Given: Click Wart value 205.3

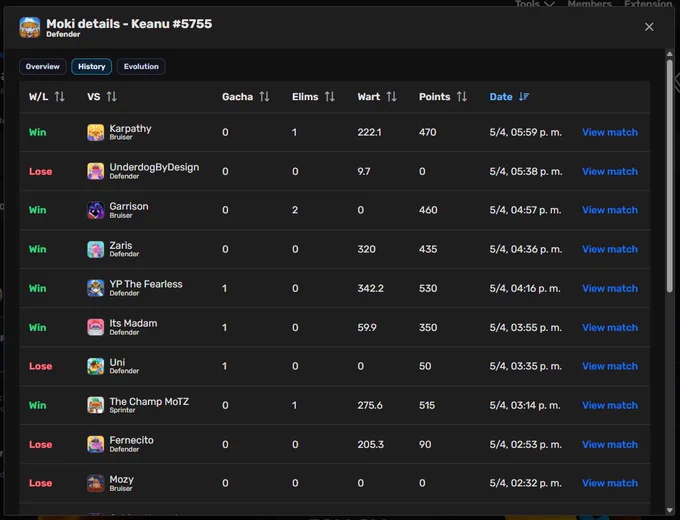Looking at the screenshot, I should coord(370,444).
